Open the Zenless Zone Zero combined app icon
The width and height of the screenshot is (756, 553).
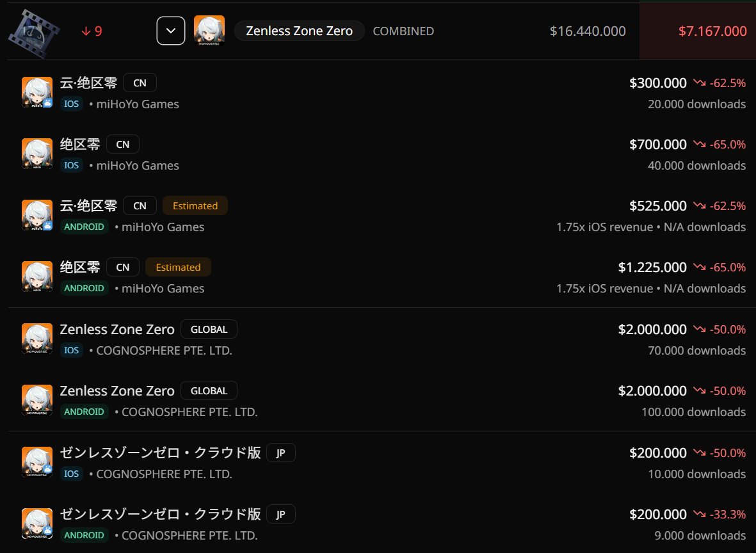click(209, 31)
